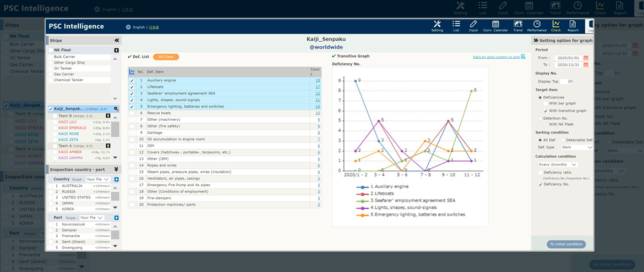The height and width of the screenshot is (272, 644).
Task: Open the Def. type Item dropdown
Action: click(x=576, y=147)
